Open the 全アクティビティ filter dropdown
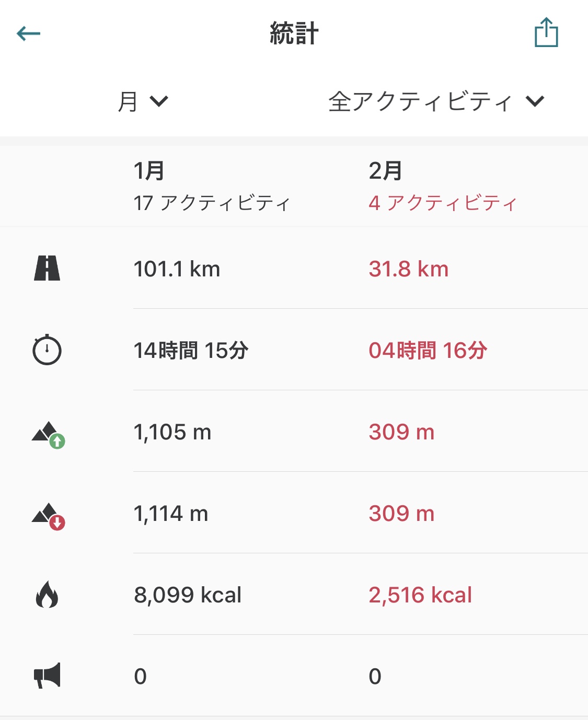588x720 pixels. click(436, 101)
